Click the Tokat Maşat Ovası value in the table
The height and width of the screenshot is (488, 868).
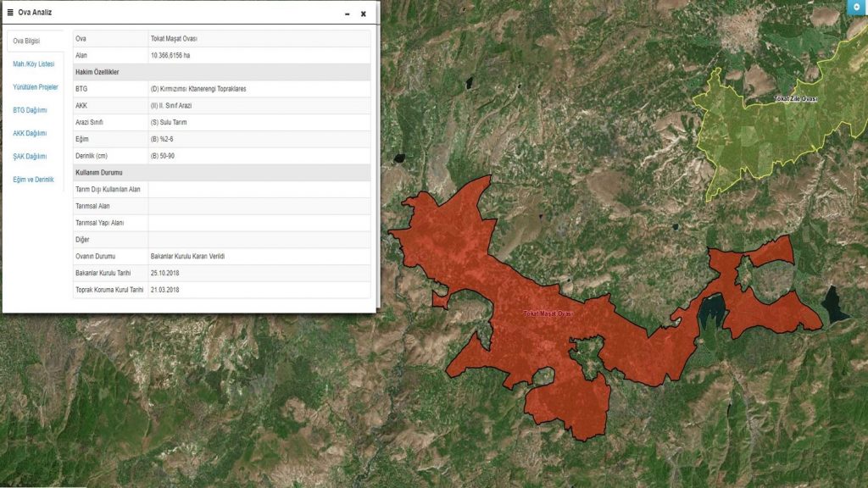pyautogui.click(x=174, y=39)
